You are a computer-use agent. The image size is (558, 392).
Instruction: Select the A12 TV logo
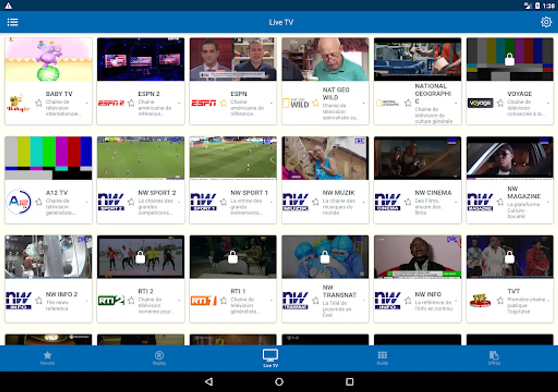click(x=19, y=202)
